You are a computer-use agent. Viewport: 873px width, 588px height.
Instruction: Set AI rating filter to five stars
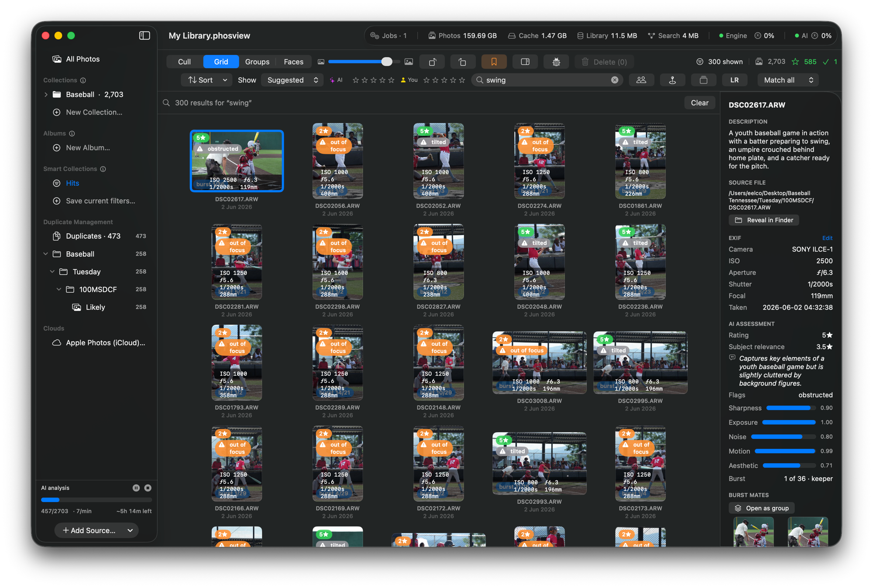392,80
